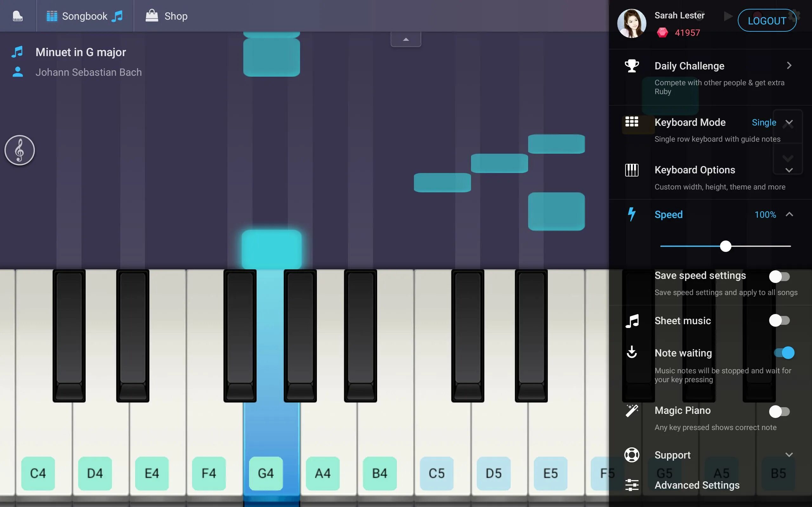Viewport: 812px width, 507px height.
Task: Click the Songbook tab in navigation
Action: [x=84, y=16]
